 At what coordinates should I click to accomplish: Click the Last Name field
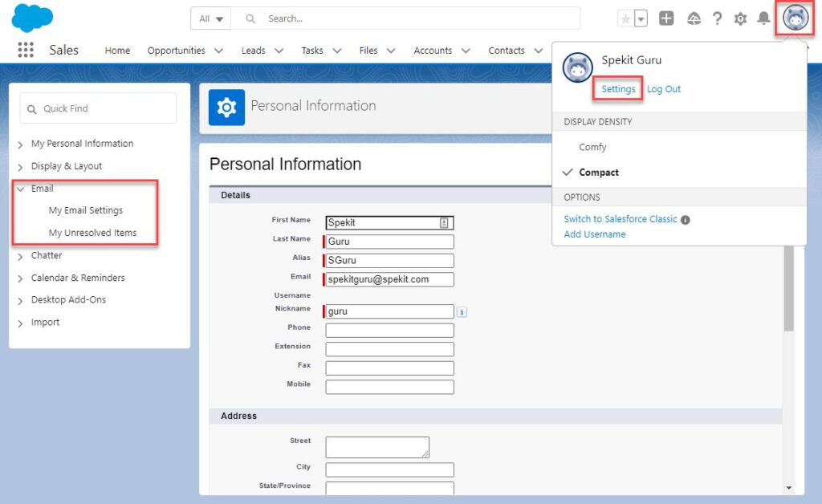389,242
